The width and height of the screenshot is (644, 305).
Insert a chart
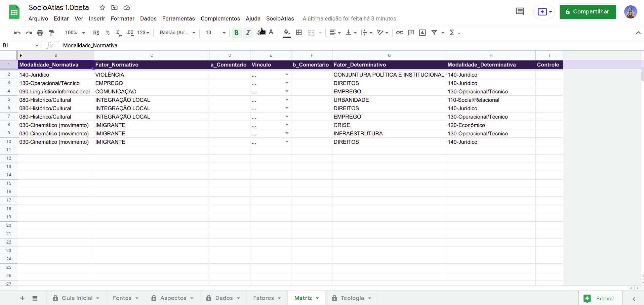422,33
